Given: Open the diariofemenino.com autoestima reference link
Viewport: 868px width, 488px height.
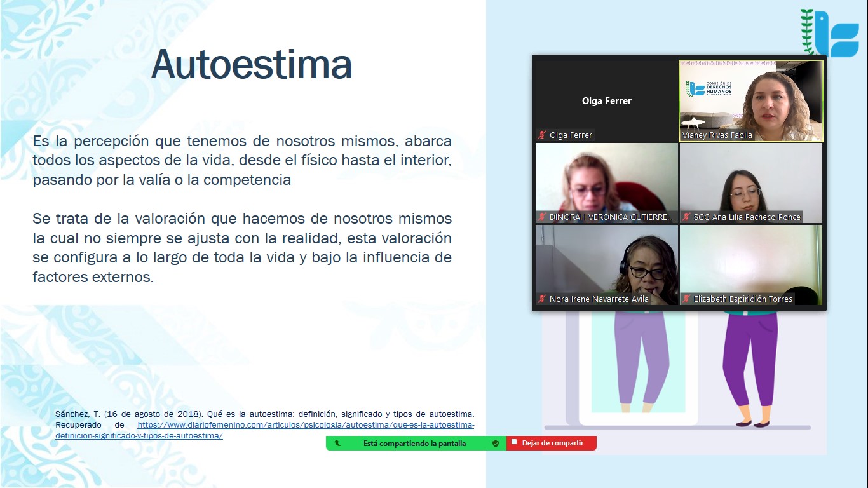Looking at the screenshot, I should tap(306, 424).
